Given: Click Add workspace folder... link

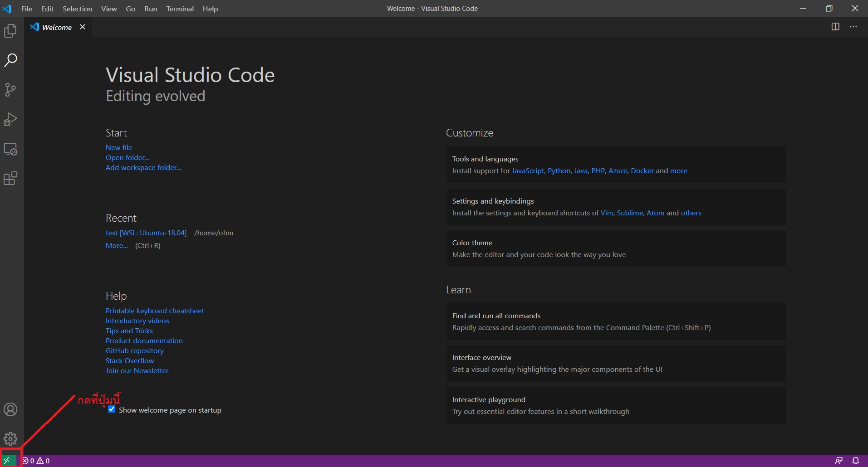Looking at the screenshot, I should coord(143,168).
